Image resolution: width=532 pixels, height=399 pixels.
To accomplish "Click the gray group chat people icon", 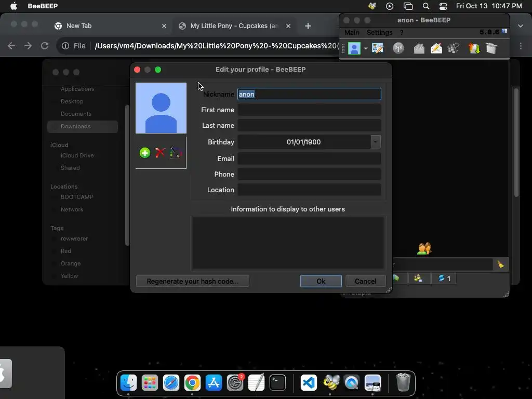I will [454, 48].
